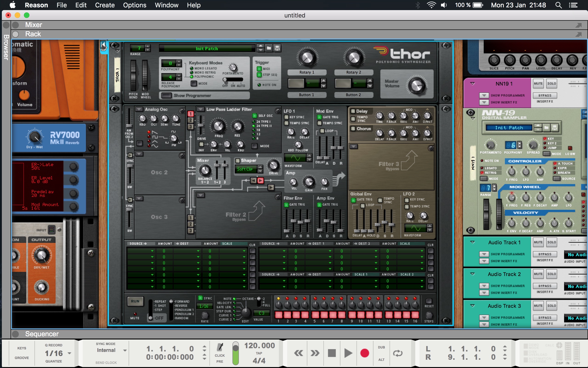The width and height of the screenshot is (588, 368).
Task: Open the quantize 1/16 value dropdown
Action: coord(69,353)
